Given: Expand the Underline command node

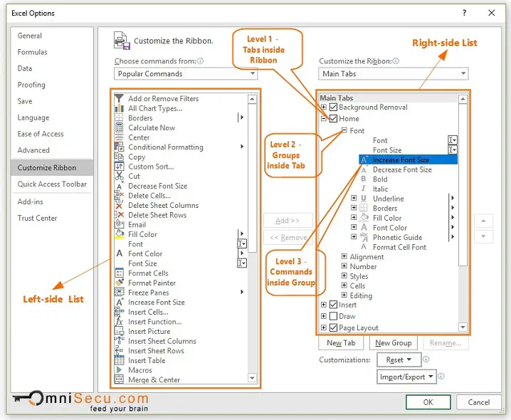Looking at the screenshot, I should [354, 198].
